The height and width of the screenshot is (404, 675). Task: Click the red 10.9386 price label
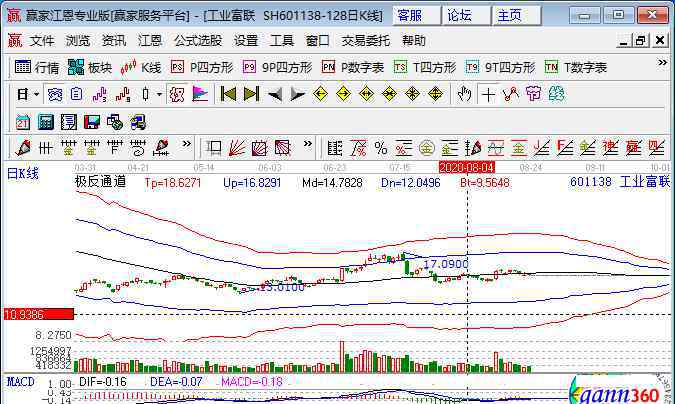pos(38,314)
